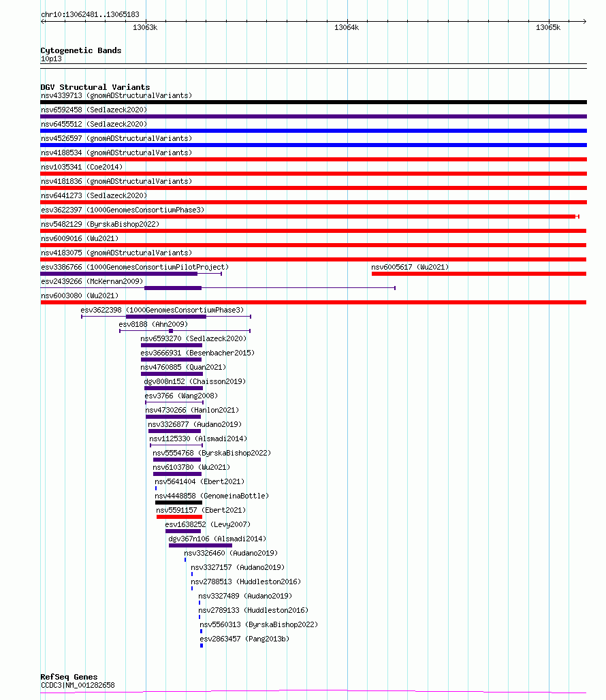Click nsv5482129 ByrskaBishop2022 label
This screenshot has height=700, width=606.
(x=100, y=224)
